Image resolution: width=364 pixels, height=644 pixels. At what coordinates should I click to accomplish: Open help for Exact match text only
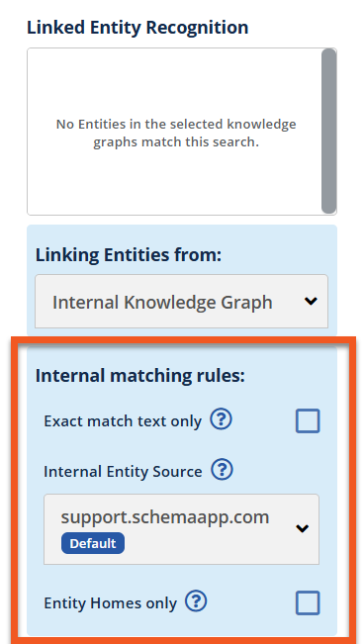[x=221, y=419]
